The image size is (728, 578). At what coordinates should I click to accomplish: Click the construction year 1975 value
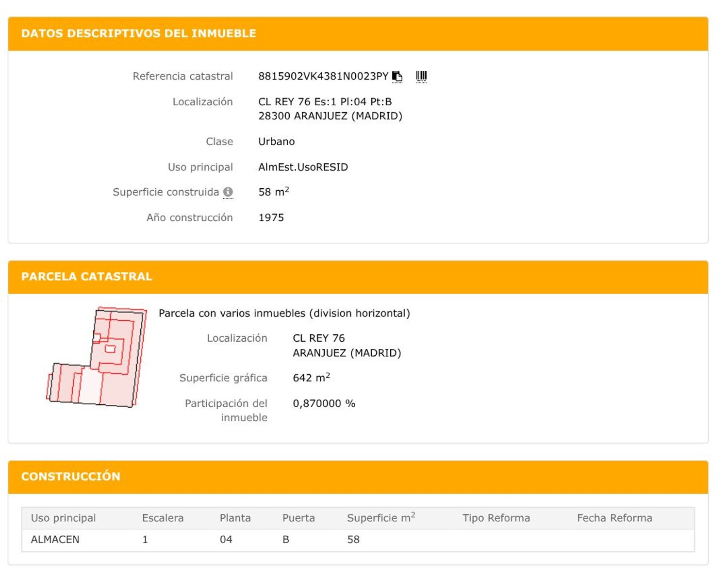[x=271, y=218]
